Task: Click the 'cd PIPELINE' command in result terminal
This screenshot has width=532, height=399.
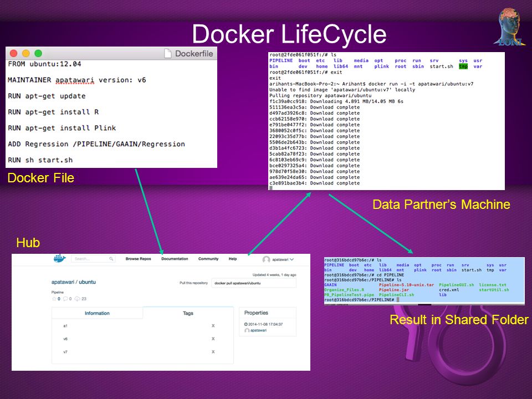Action: (x=389, y=275)
